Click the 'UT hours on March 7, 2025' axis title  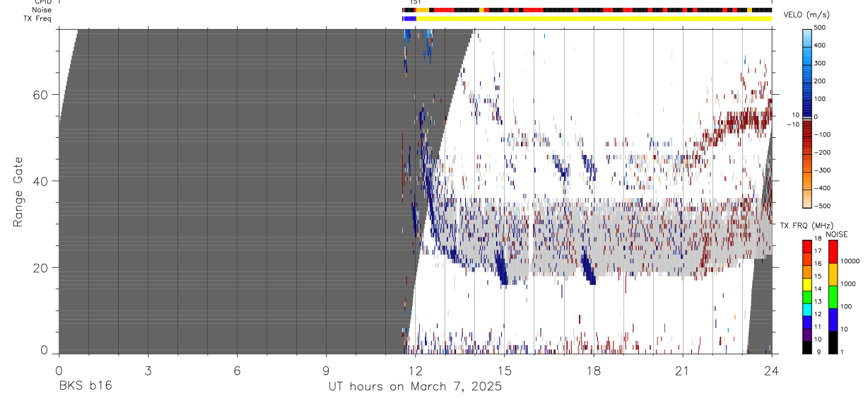click(415, 387)
